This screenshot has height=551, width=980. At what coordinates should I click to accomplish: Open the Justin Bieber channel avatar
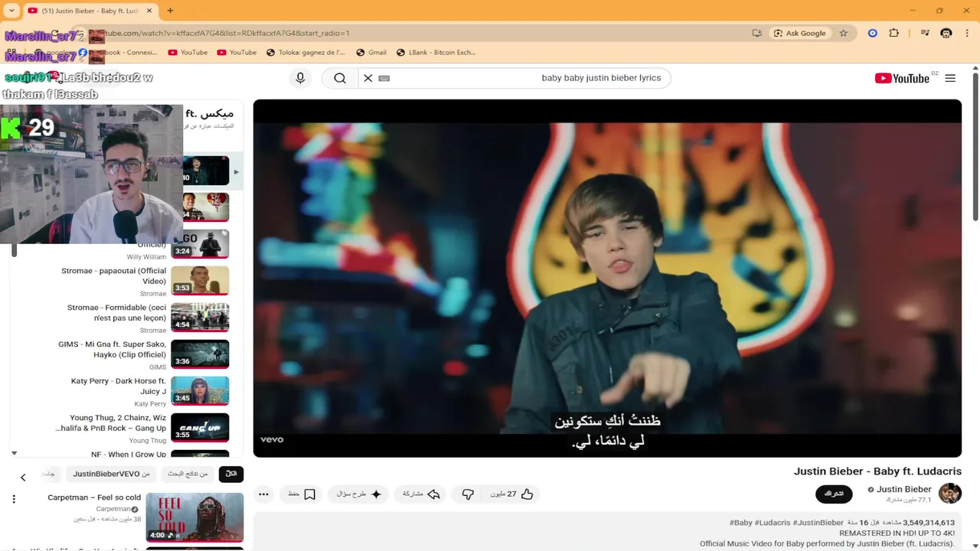pyautogui.click(x=950, y=494)
